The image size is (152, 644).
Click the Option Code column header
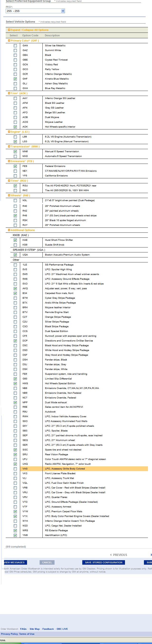[x=30, y=35]
